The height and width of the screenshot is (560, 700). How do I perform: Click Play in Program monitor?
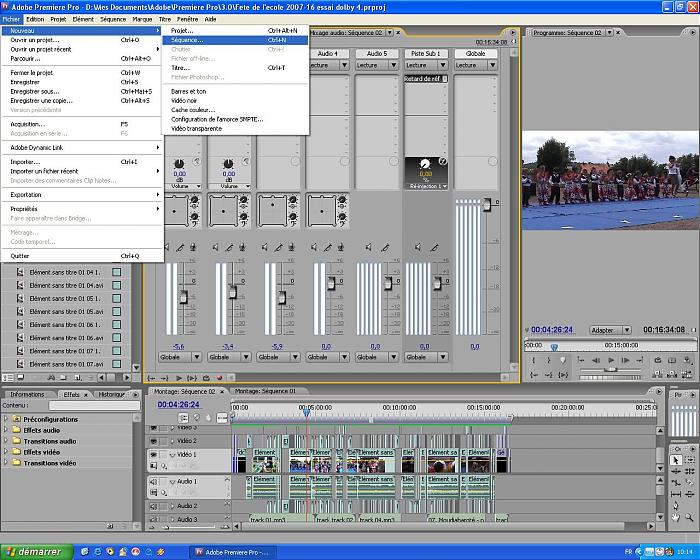pyautogui.click(x=611, y=360)
